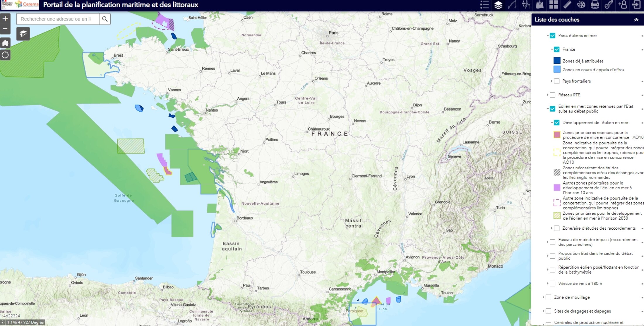Click the address search input field
The height and width of the screenshot is (326, 644).
click(x=58, y=19)
